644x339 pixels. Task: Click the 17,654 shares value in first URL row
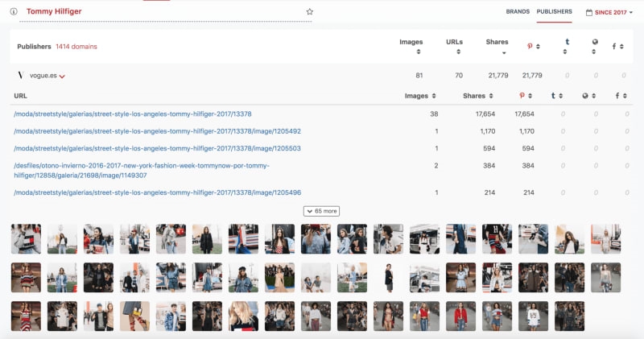(x=485, y=114)
